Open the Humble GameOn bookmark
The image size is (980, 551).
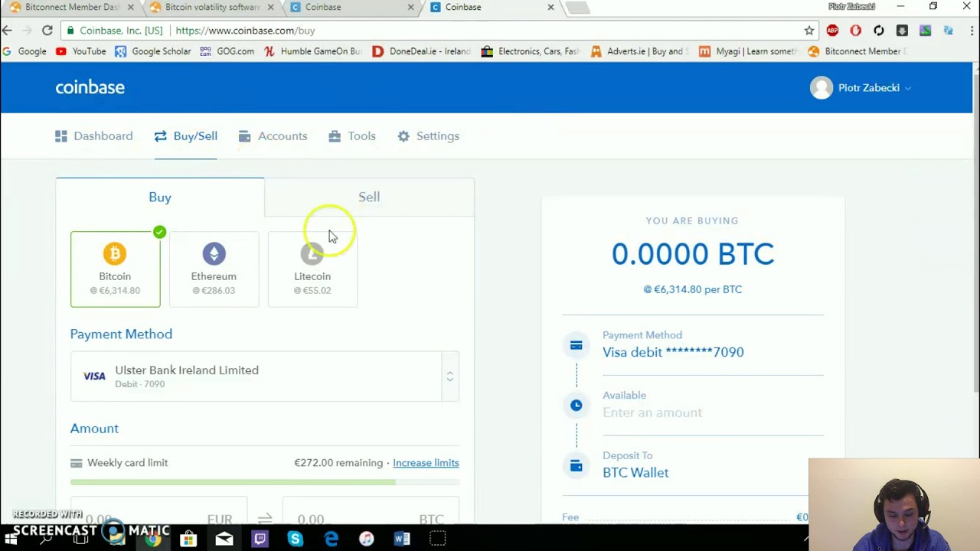click(x=312, y=51)
